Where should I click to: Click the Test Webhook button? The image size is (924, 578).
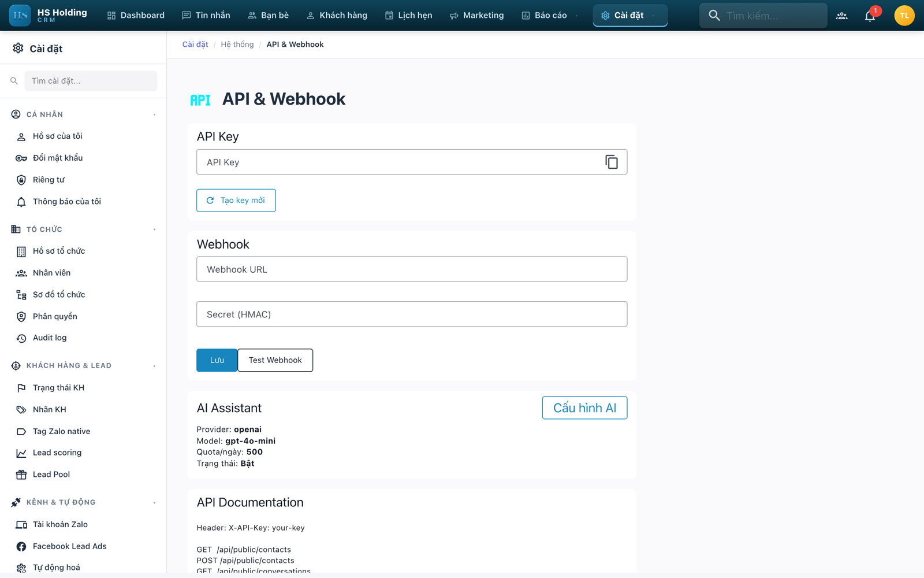(x=275, y=360)
